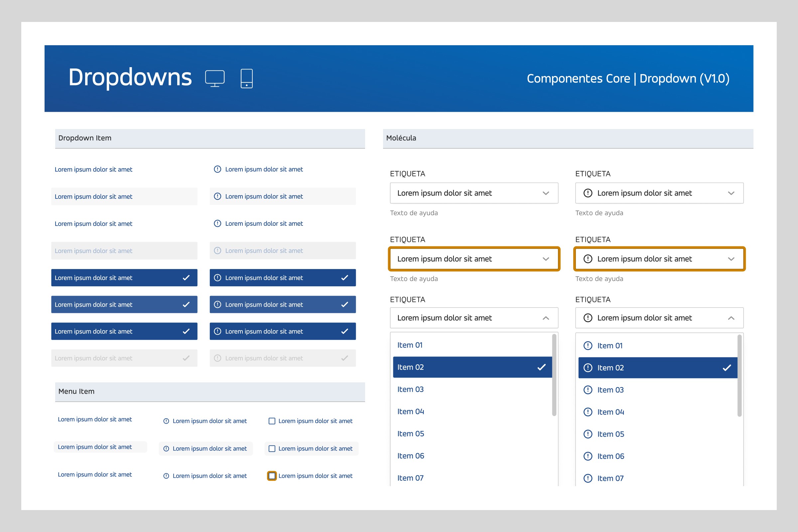798x532 pixels.
Task: Toggle the hovered grey-background menu checkbox
Action: click(x=272, y=449)
